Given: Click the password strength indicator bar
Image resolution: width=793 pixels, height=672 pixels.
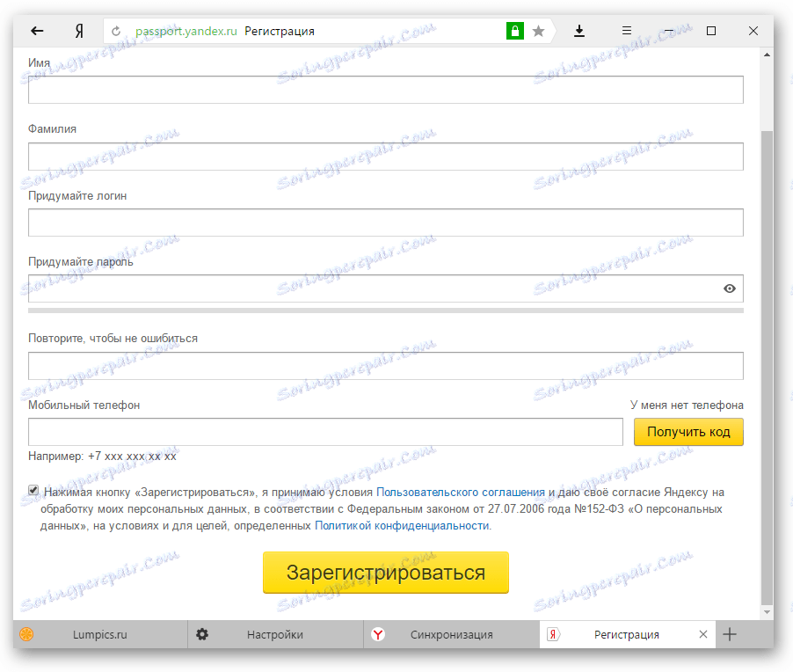Looking at the screenshot, I should pos(384,310).
